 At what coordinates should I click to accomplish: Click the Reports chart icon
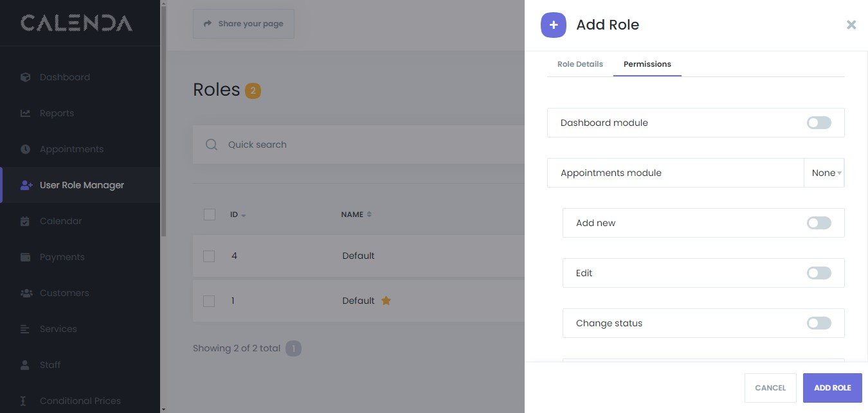click(x=26, y=113)
